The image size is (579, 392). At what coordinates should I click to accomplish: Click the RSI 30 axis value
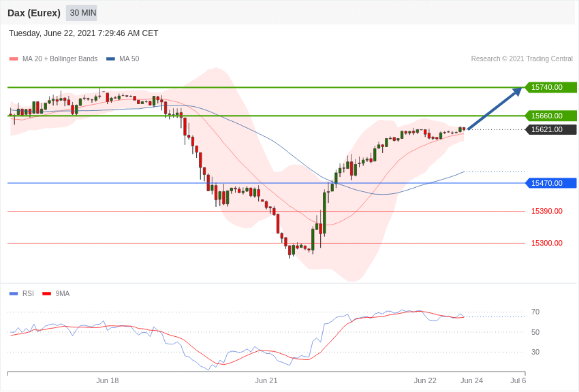(535, 352)
